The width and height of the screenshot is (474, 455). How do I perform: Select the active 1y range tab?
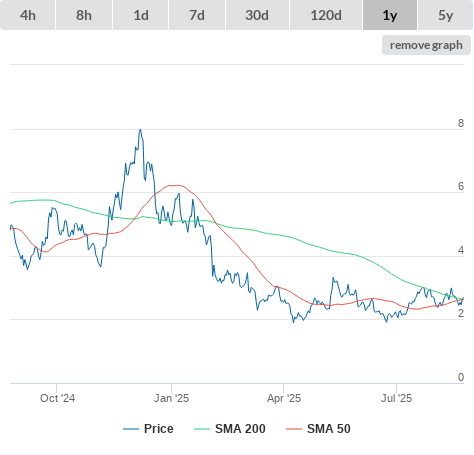tap(390, 15)
